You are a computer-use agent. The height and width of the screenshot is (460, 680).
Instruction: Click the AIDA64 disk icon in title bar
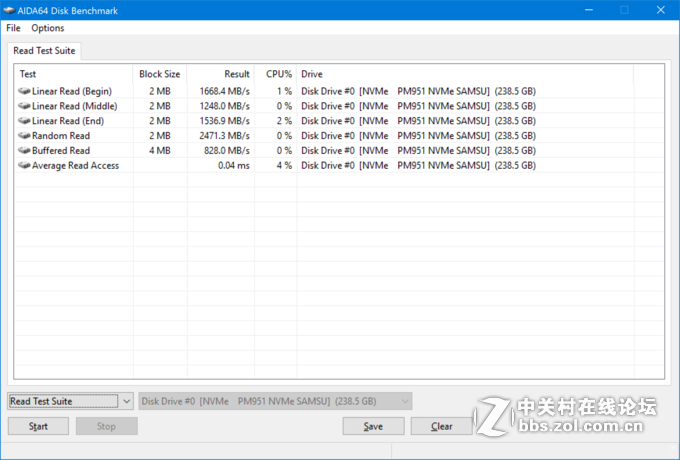(x=9, y=10)
